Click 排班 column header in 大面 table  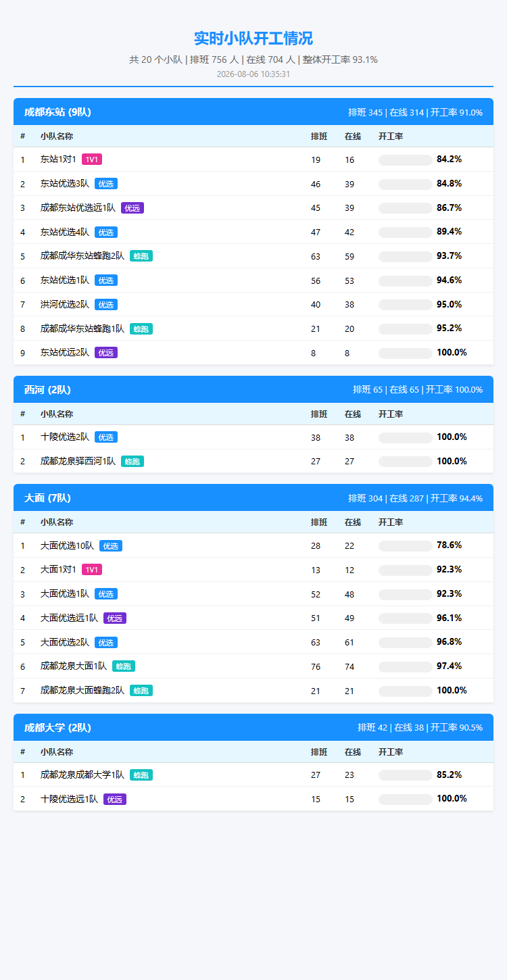pos(319,522)
